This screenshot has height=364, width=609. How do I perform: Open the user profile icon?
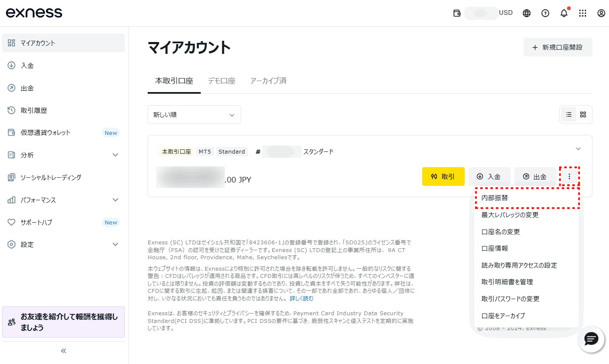tap(601, 13)
